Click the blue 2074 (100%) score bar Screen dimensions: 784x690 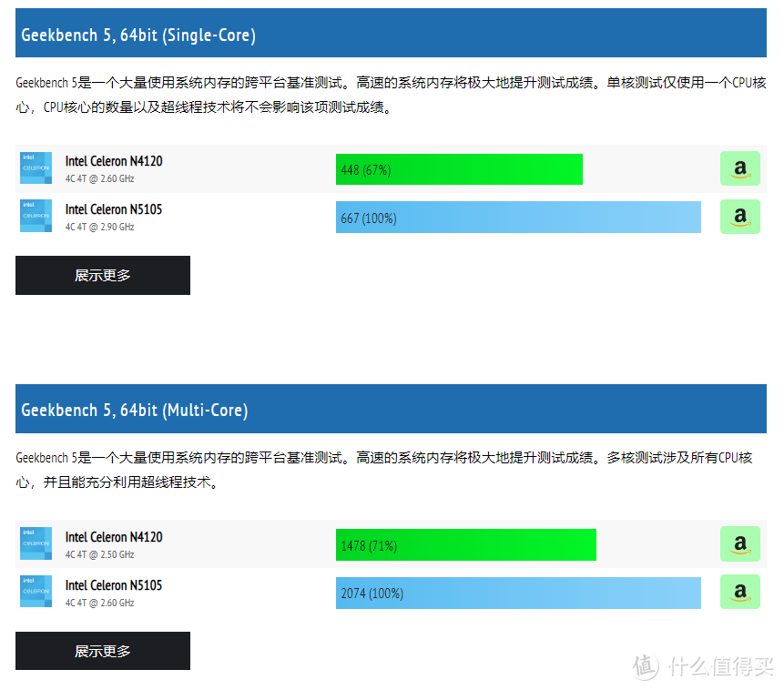(518, 593)
